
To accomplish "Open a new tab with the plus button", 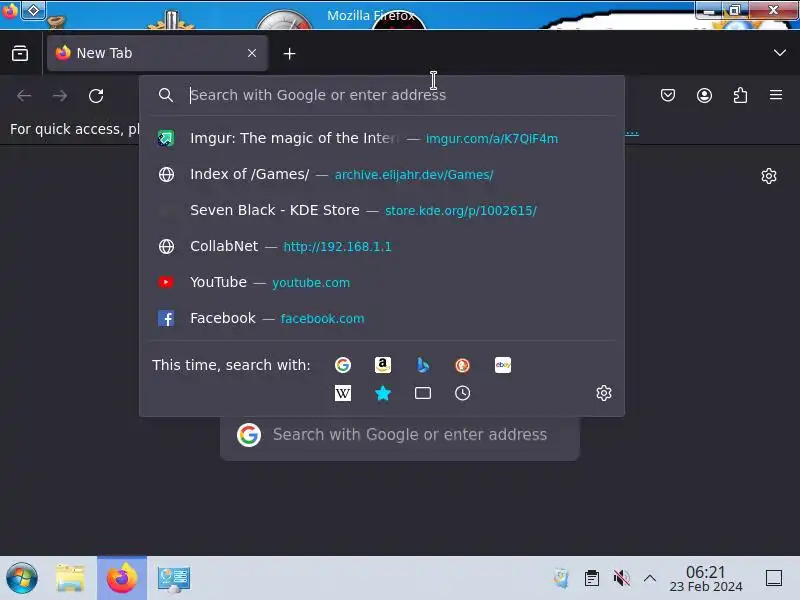I will pos(289,54).
